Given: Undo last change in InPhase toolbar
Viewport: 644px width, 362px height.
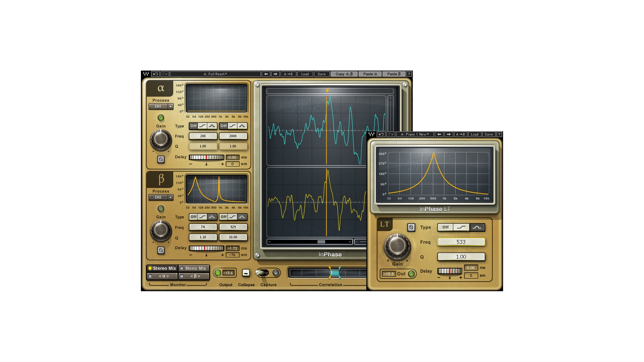Looking at the screenshot, I should (x=155, y=74).
